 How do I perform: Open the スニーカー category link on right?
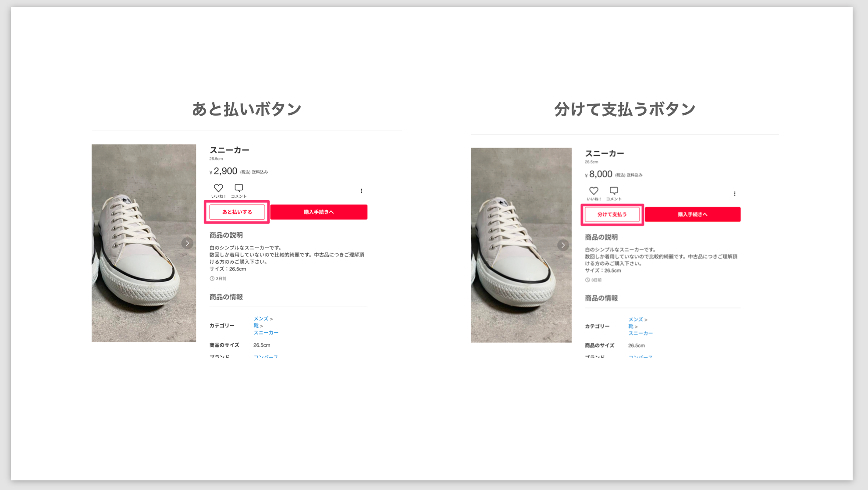640,333
